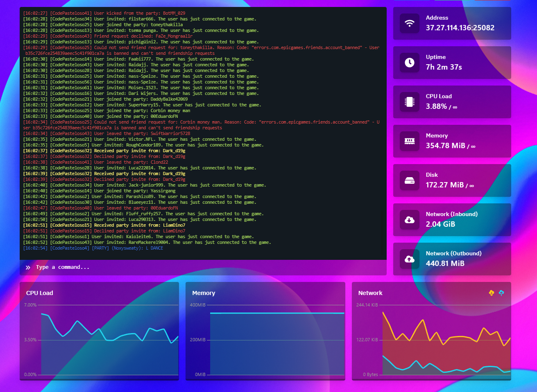Screen dimensions: 537x392
Task: Click the cyan cloud legend icon in the Network chart
Action: (501, 293)
